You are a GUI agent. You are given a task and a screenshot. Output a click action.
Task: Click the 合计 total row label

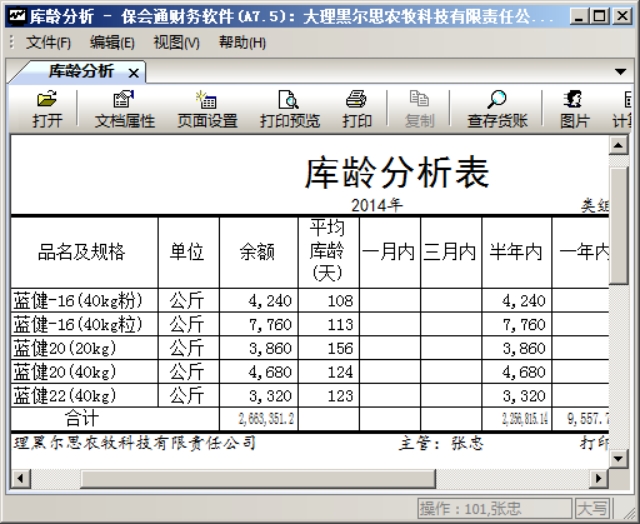[x=82, y=418]
